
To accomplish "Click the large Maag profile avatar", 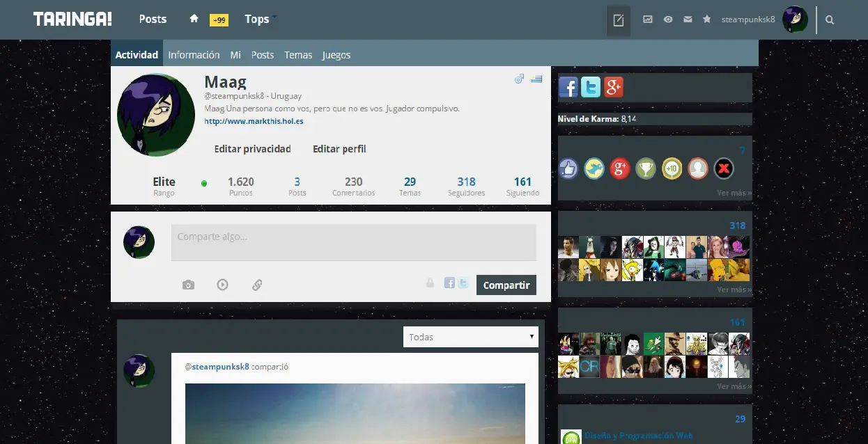I will click(156, 115).
